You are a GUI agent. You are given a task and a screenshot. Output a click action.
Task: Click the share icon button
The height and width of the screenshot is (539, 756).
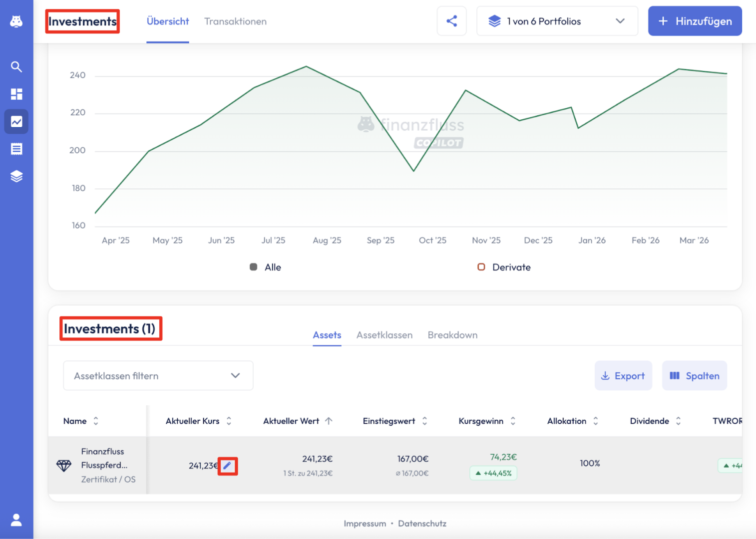[x=451, y=21]
